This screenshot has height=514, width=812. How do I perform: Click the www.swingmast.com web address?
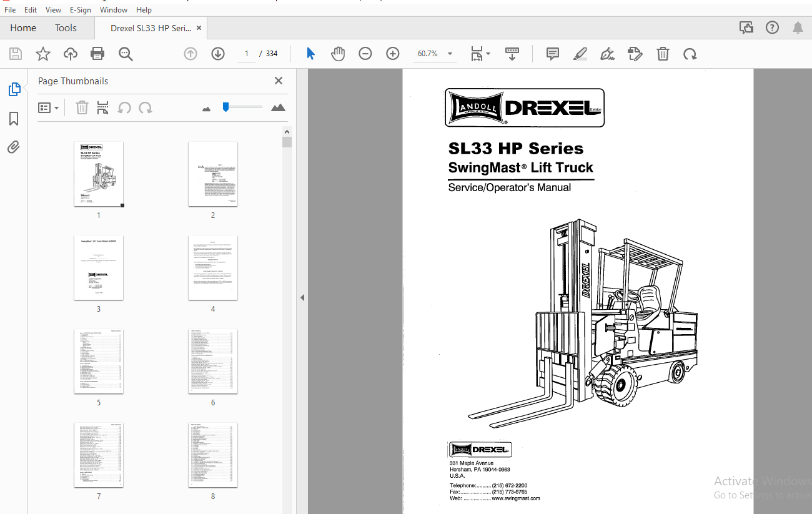click(x=516, y=498)
